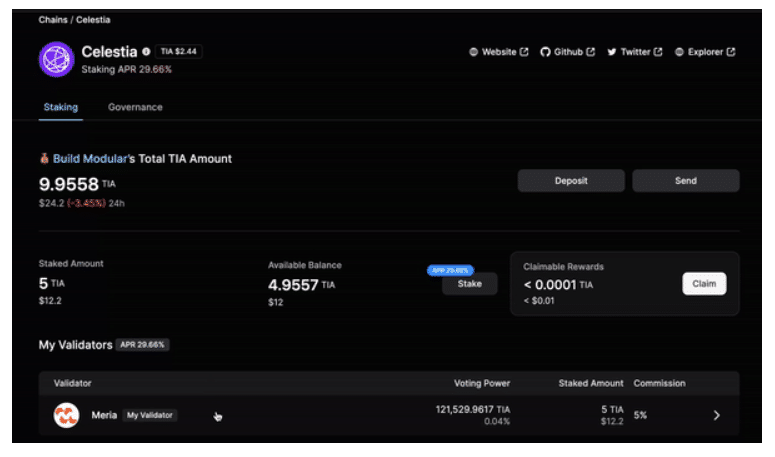
Task: Click the Meria validator logo
Action: 66,415
